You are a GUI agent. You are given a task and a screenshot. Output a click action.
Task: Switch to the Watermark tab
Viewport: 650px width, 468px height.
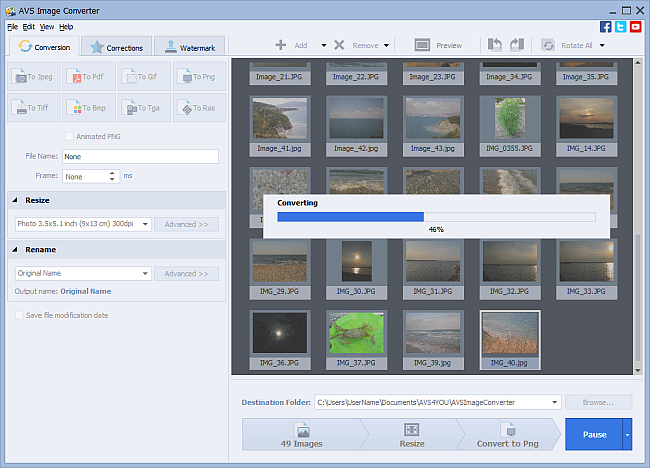tap(190, 47)
